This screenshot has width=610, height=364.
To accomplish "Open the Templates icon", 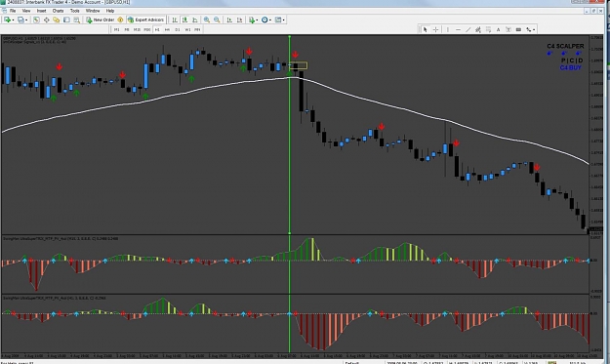I will click(278, 20).
